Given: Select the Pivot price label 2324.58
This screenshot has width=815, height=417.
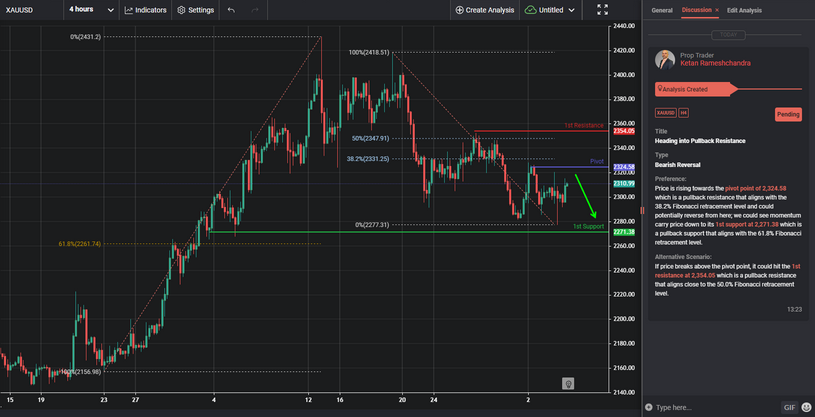Looking at the screenshot, I should [x=624, y=167].
